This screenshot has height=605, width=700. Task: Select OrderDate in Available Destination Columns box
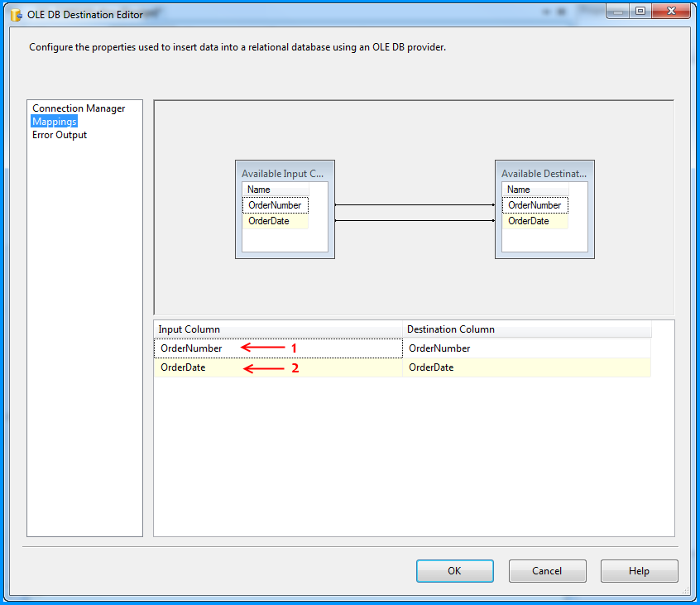[x=535, y=221]
